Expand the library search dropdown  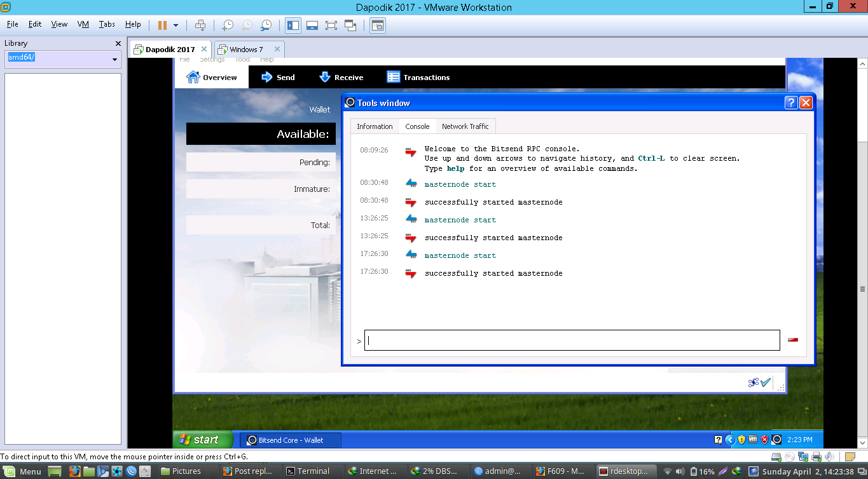point(115,59)
